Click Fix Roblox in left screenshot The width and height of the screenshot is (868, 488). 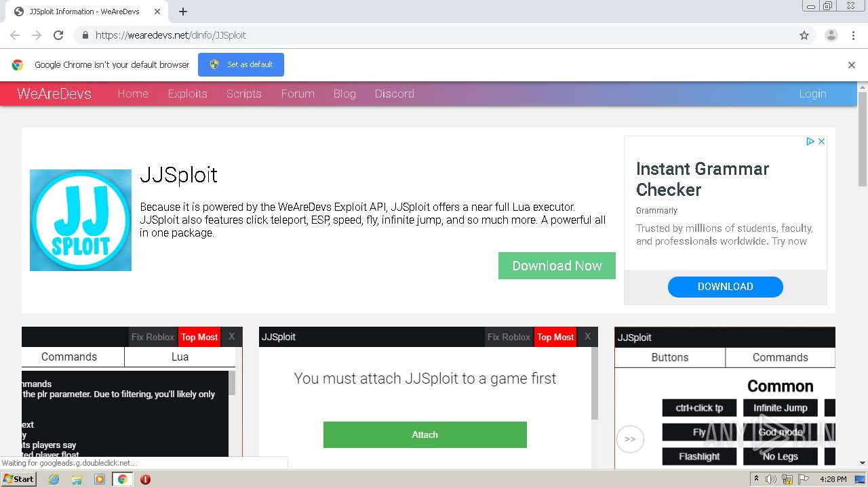[153, 337]
